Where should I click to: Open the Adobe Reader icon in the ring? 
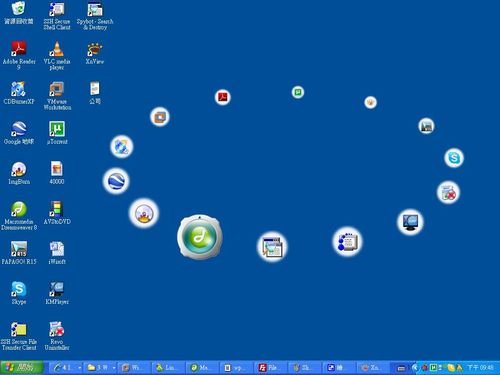[x=222, y=97]
